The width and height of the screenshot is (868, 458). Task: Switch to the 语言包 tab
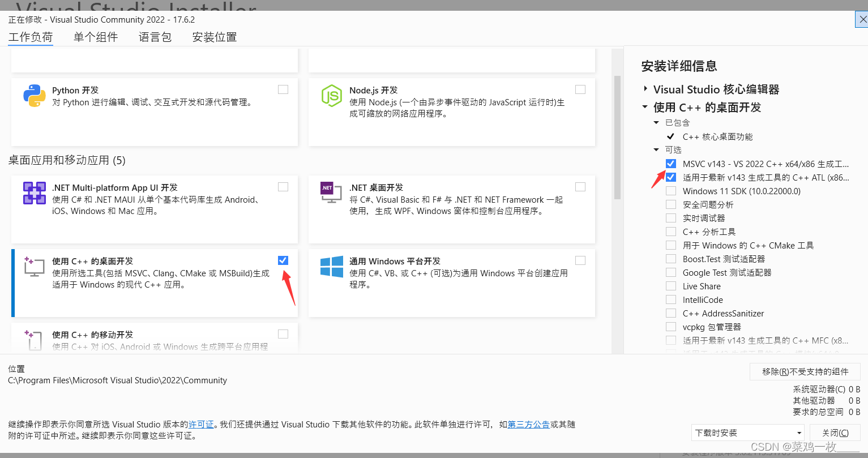155,37
